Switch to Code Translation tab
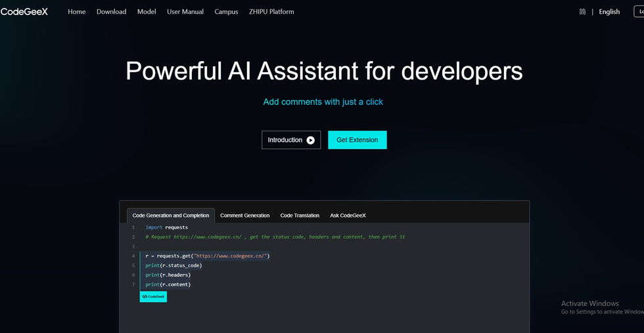The width and height of the screenshot is (644, 333). 300,215
